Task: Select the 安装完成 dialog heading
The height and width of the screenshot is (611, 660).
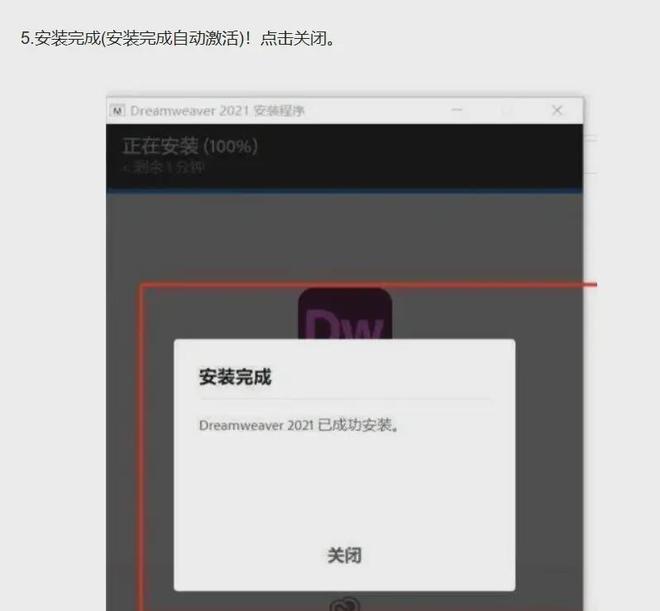Action: 235,377
